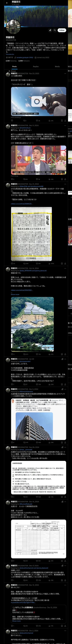Screen dimensions: 72x644
Task: Switch to the Media tab
Action: (57, 67)
